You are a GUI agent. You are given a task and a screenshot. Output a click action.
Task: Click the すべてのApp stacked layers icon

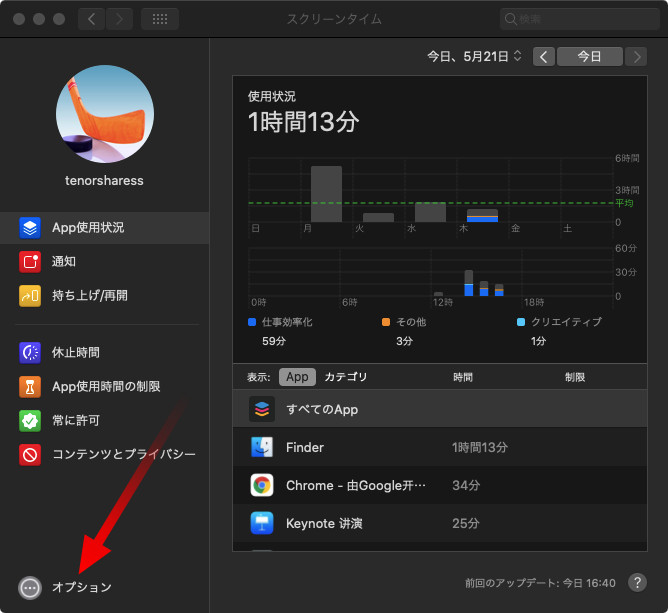[262, 409]
